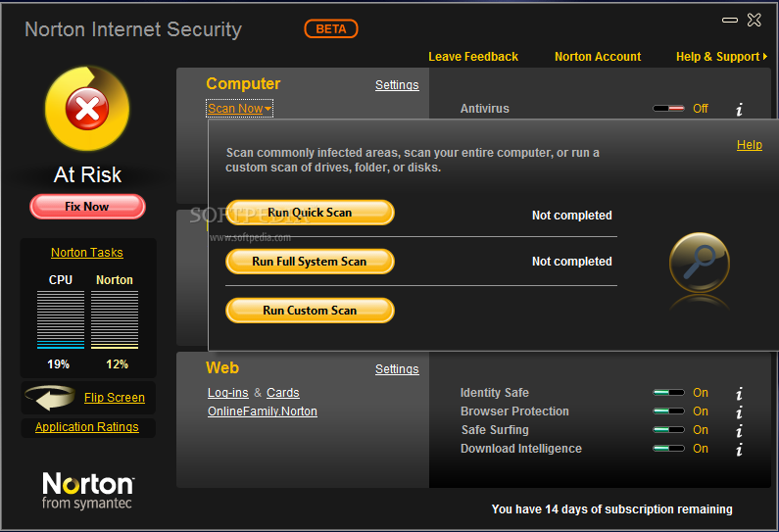Open info icon for Identity Safe

(x=740, y=393)
